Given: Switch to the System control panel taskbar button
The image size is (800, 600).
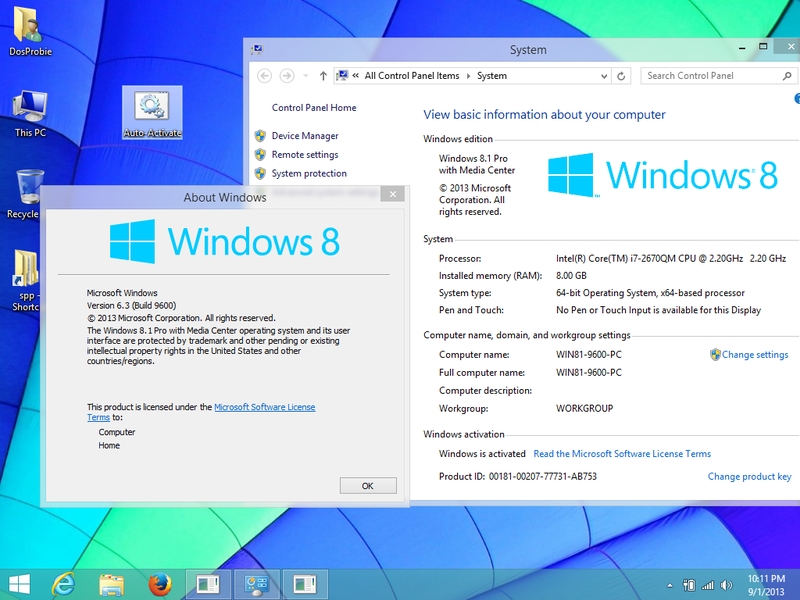Looking at the screenshot, I should 256,585.
